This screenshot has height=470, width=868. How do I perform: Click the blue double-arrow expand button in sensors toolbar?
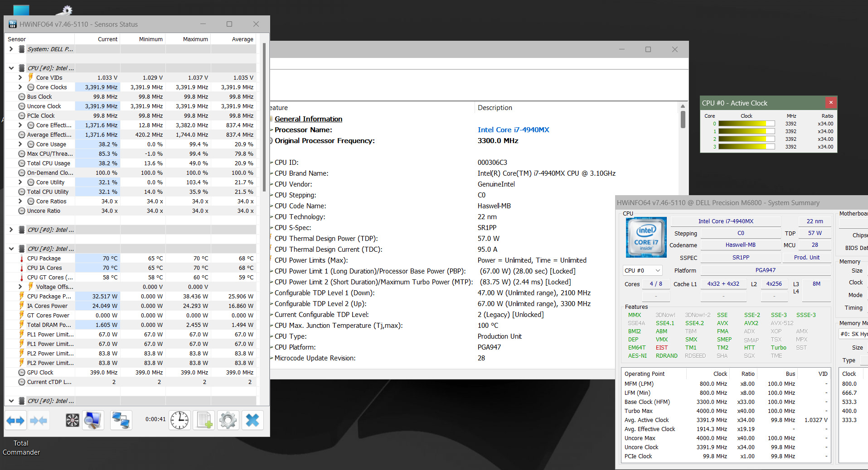(x=15, y=421)
